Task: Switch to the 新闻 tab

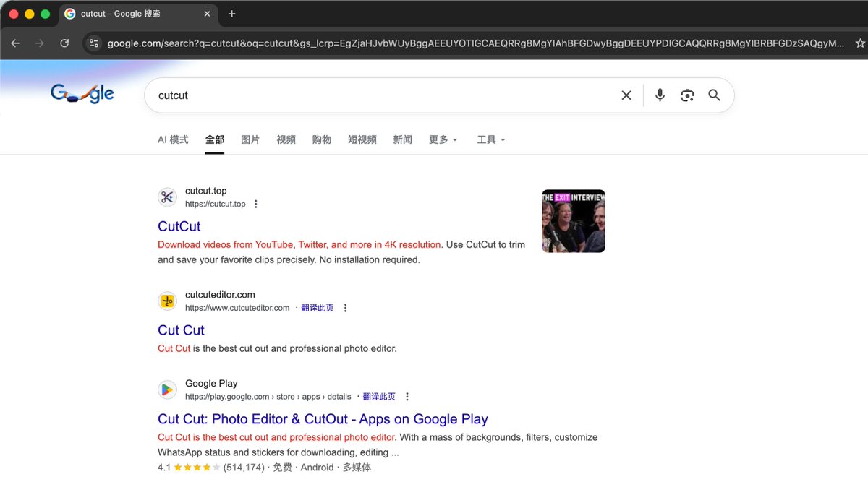Action: pos(403,139)
